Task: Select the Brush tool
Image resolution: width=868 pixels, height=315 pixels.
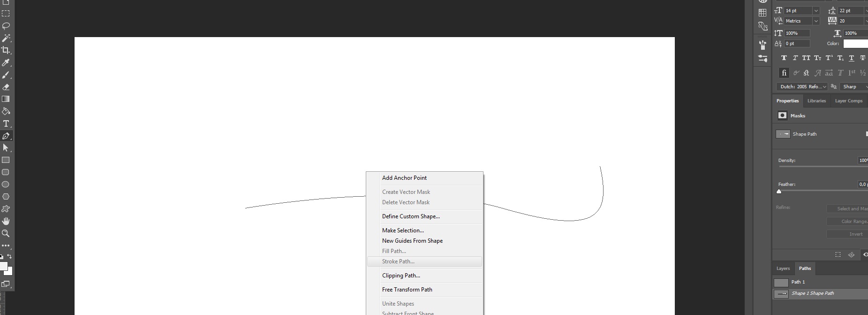Action: pos(6,75)
